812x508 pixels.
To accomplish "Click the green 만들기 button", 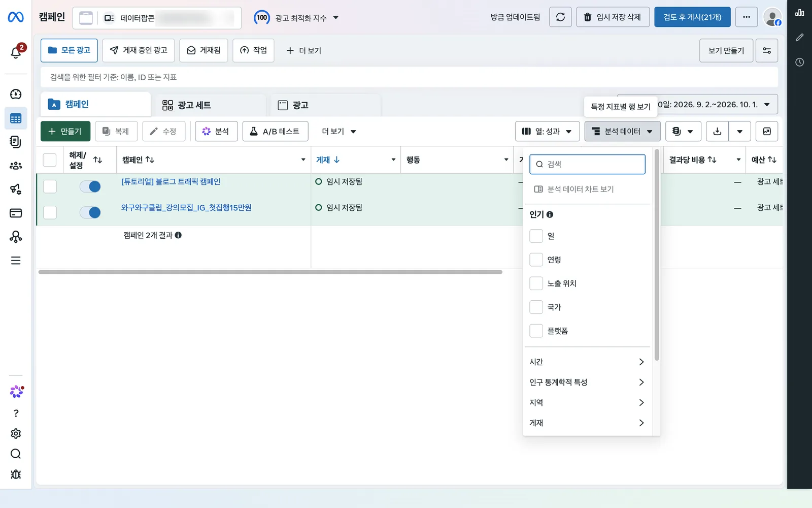I will [x=65, y=132].
